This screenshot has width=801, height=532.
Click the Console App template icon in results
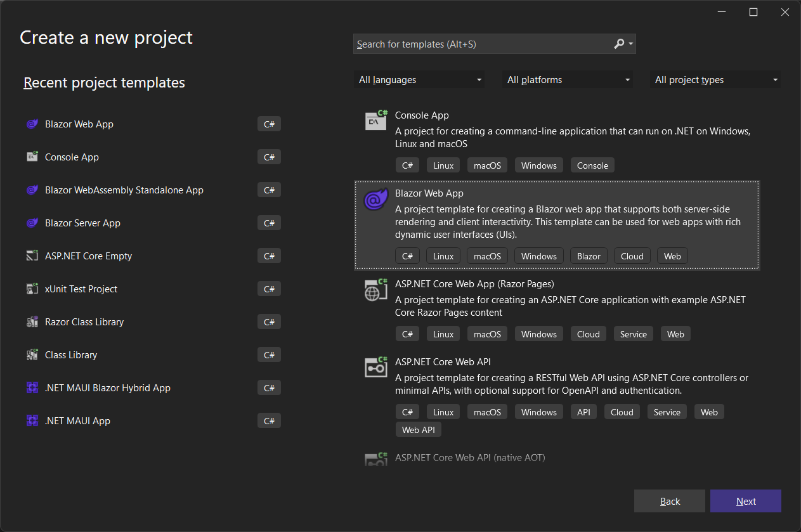[376, 120]
